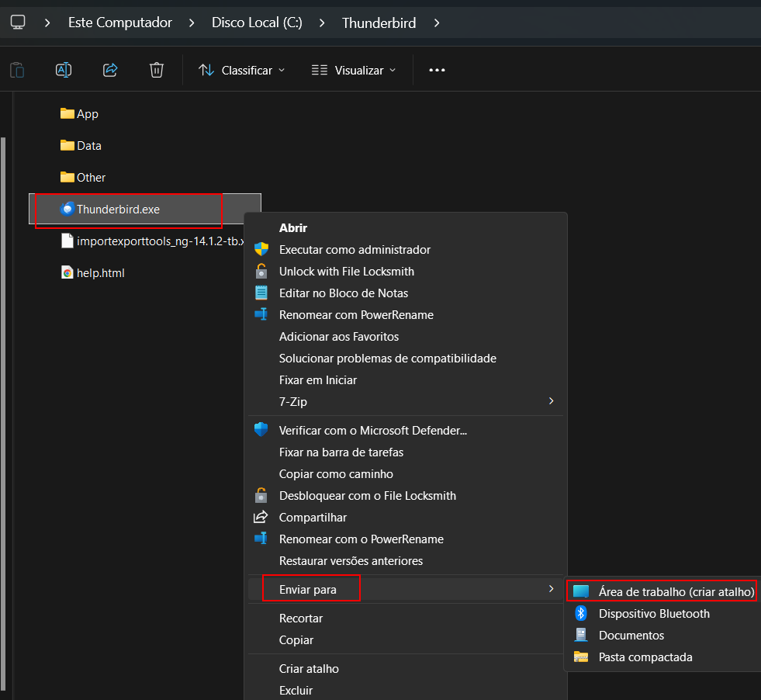761x700 pixels.
Task: Click the Bluetooth icon in the submenu
Action: click(x=580, y=613)
